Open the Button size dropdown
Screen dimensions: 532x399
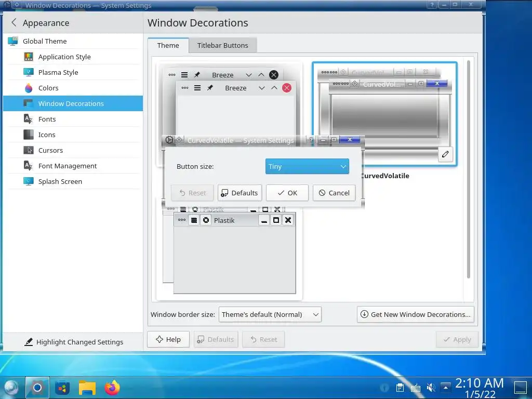tap(307, 166)
